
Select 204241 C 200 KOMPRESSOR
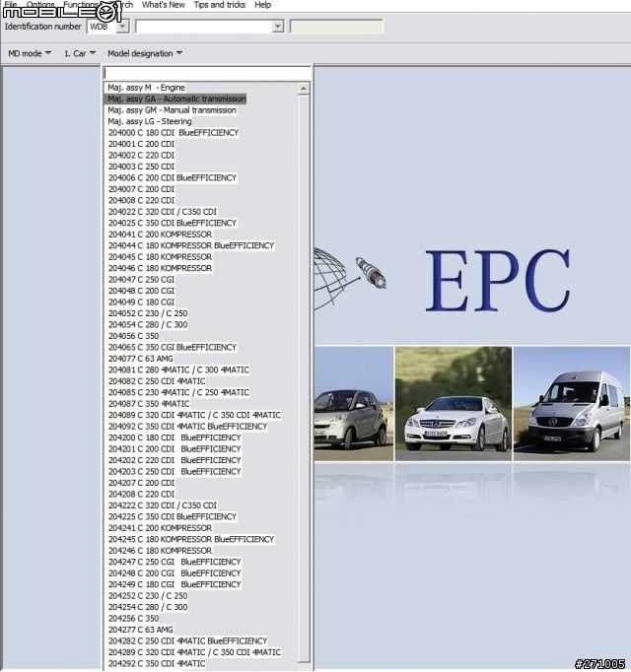click(x=160, y=528)
